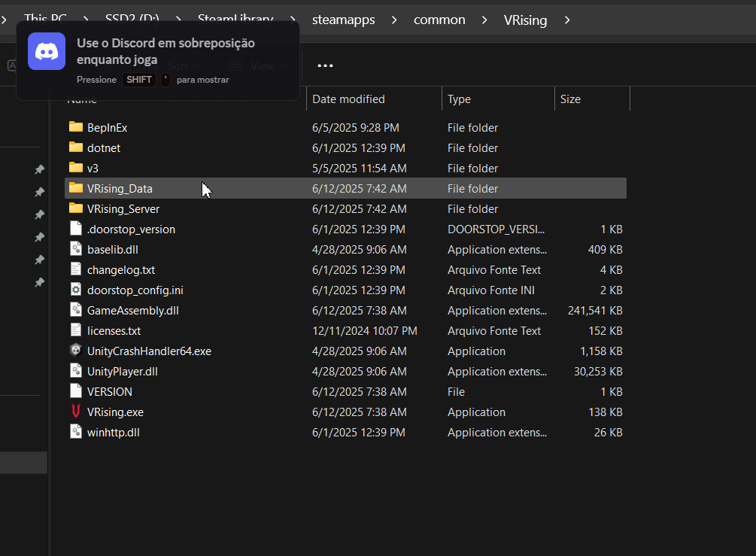Click the red VRising.exe icon
Screen dimensions: 756x556
coord(76,411)
